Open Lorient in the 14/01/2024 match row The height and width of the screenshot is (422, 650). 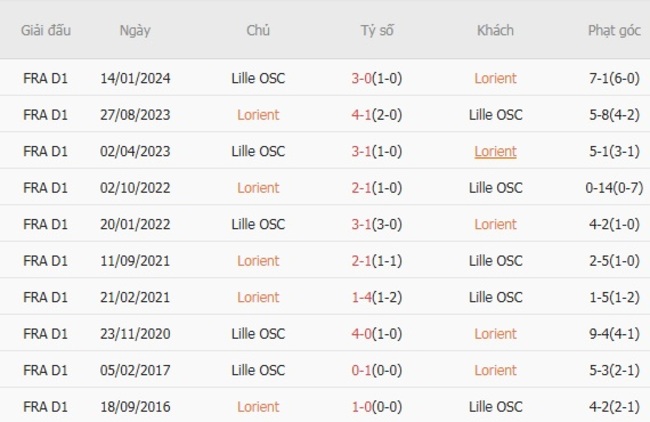(x=495, y=78)
